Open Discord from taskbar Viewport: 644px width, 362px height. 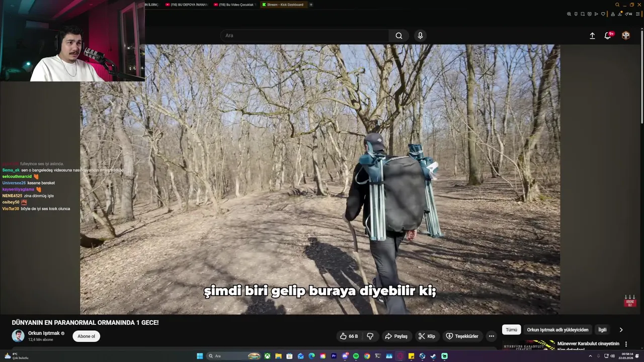click(345, 356)
